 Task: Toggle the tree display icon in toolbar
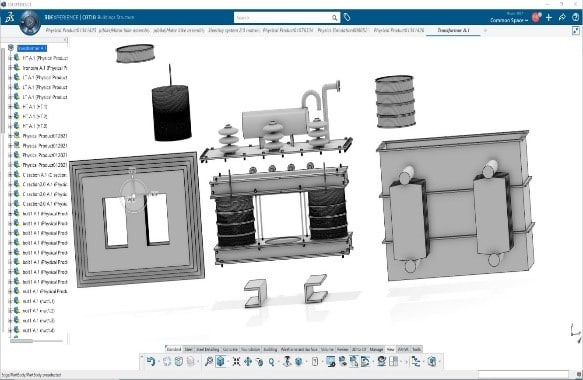click(x=416, y=361)
